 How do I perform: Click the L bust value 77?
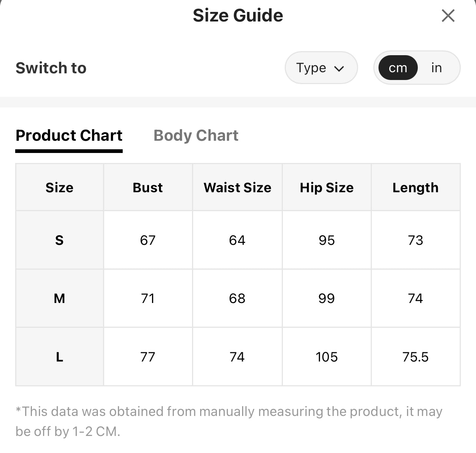[148, 357]
